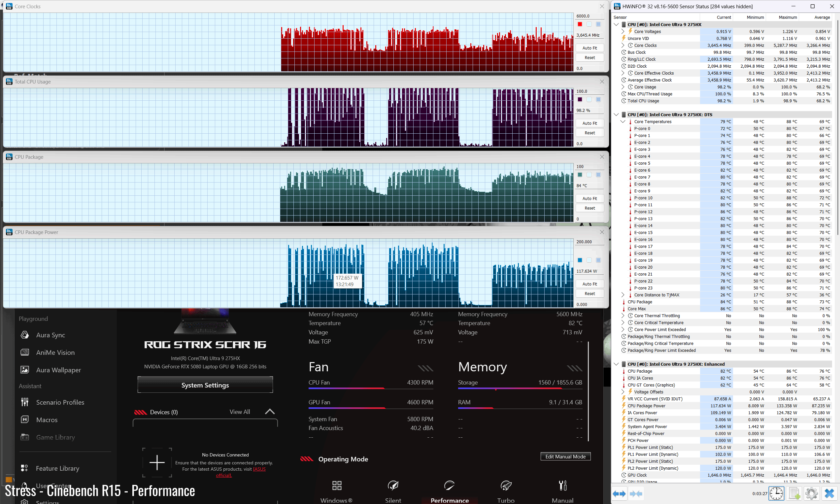Viewport: 840px width, 504px height.
Task: Click Auto Fit in CPU Package graph
Action: tap(590, 198)
